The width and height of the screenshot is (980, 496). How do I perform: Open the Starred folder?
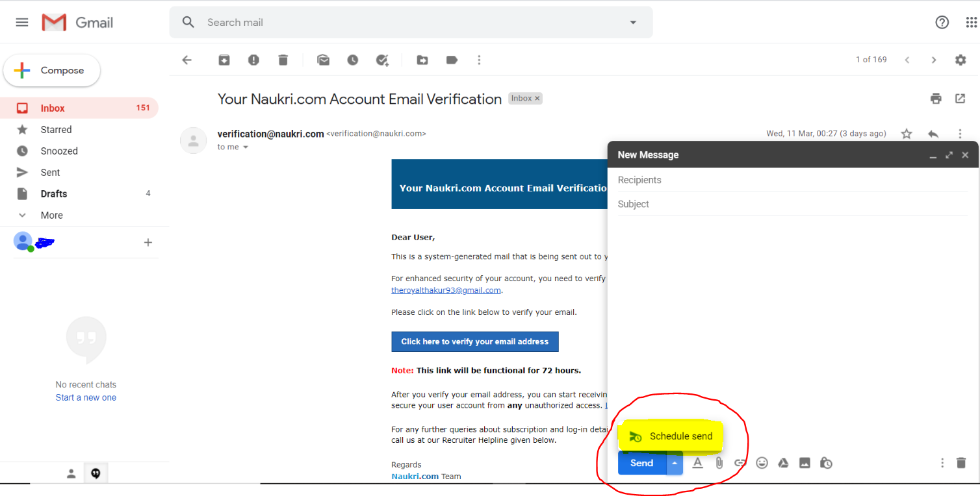pyautogui.click(x=79, y=129)
